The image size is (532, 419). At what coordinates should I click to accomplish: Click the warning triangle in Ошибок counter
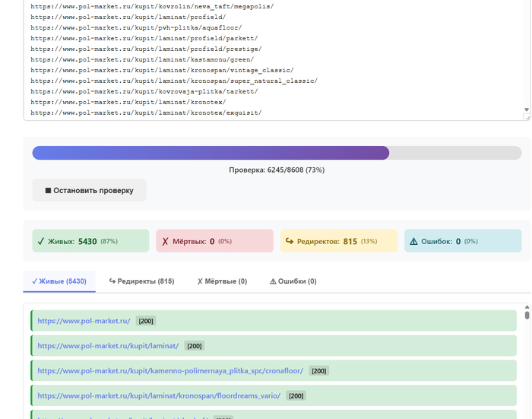(413, 242)
